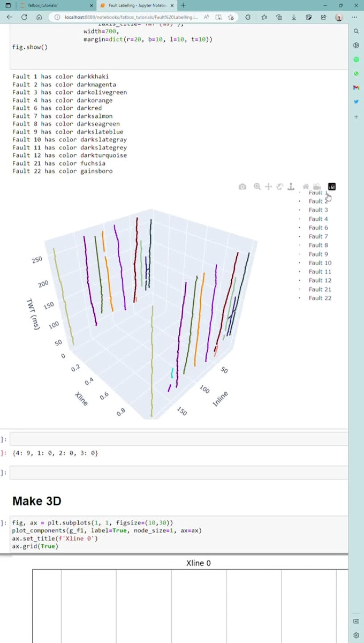This screenshot has height=643, width=364.
Task: Open Gmail icon in Edge sidebar
Action: (x=357, y=87)
